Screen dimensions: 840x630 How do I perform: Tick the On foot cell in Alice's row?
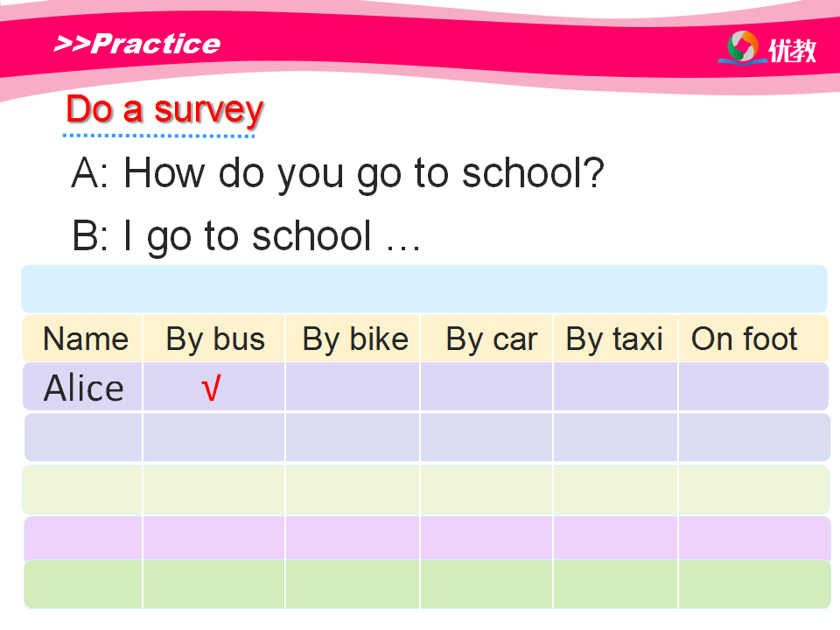(753, 388)
